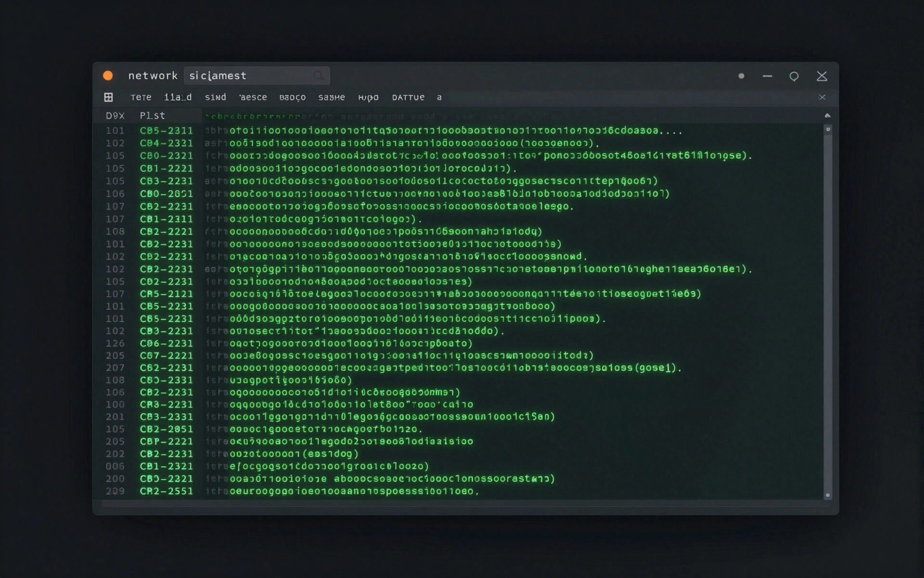
Task: Sort by the Plst column header
Action: pos(152,116)
